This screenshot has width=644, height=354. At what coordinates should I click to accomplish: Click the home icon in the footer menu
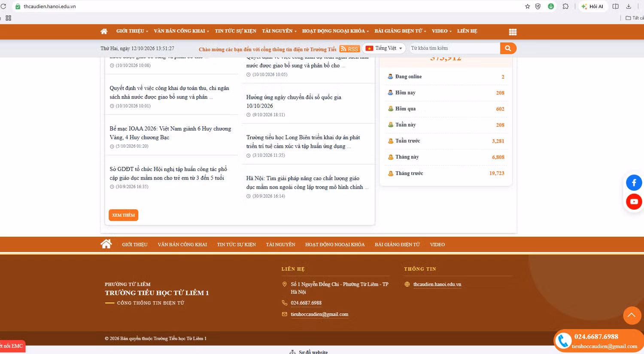click(x=106, y=244)
